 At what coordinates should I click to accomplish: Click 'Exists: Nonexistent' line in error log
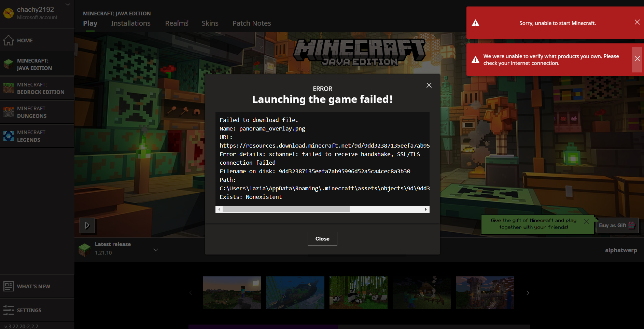tap(251, 197)
